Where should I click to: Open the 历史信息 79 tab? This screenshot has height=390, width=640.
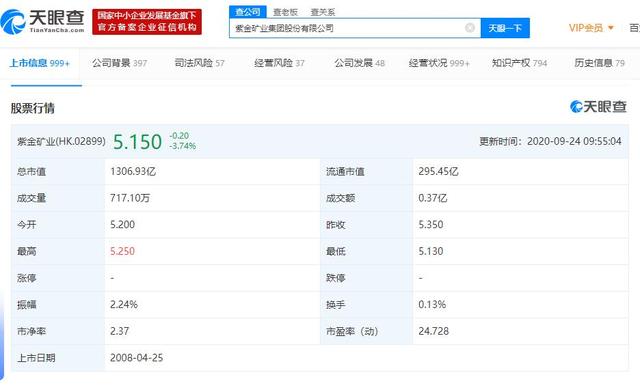pyautogui.click(x=599, y=63)
